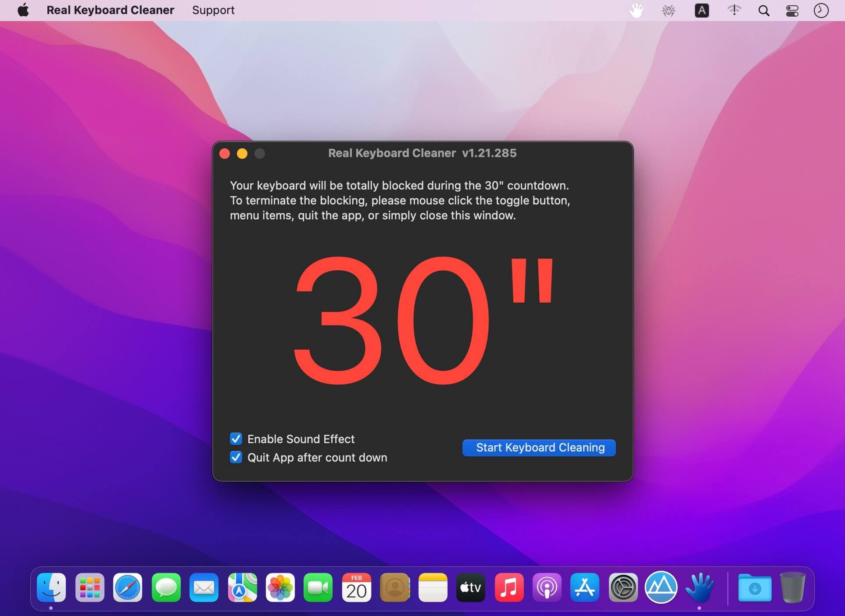Open the Apple menu

pyautogui.click(x=23, y=10)
